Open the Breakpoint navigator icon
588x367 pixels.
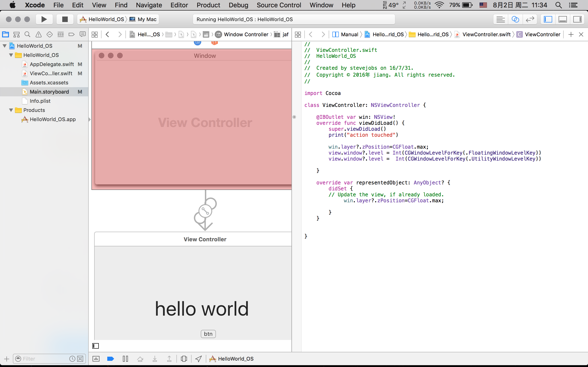point(71,34)
